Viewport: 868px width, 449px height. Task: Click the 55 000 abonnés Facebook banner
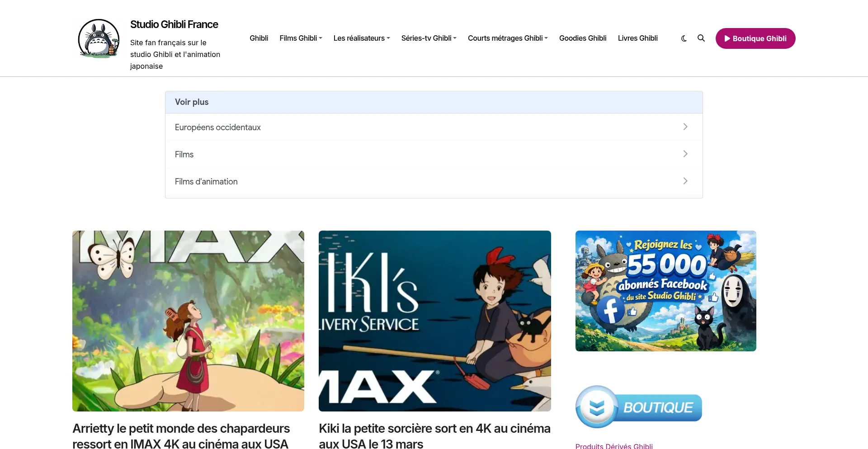[x=666, y=291]
